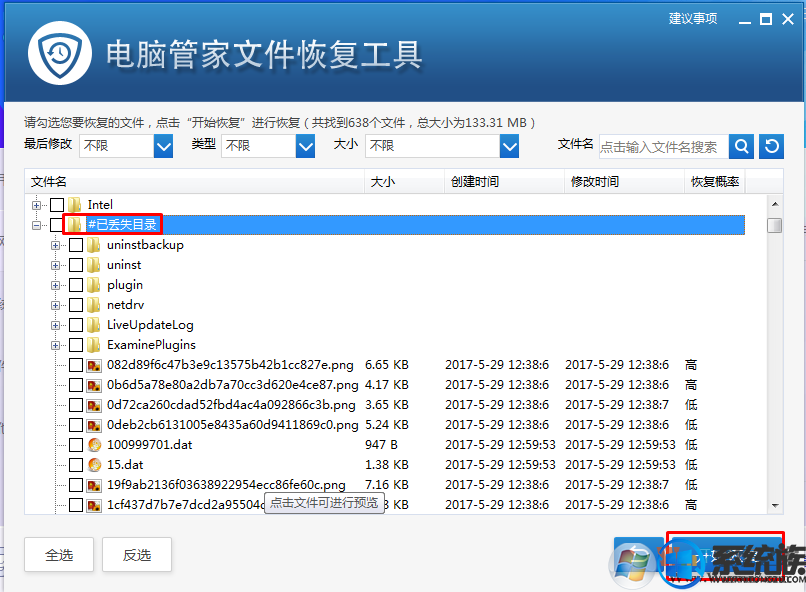806x592 pixels.
Task: Open the 类型 filter dropdown
Action: pyautogui.click(x=305, y=146)
